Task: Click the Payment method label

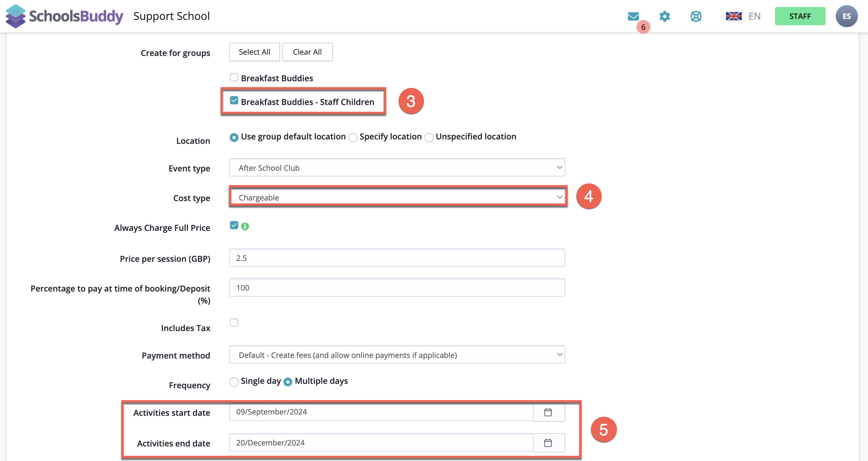Action: coord(176,356)
